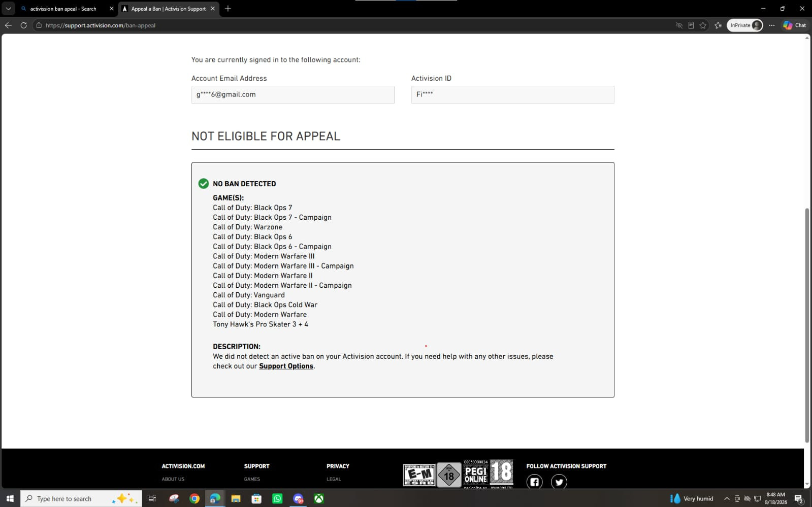The height and width of the screenshot is (507, 812).
Task: Click the PEGI Online logo
Action: click(476, 475)
